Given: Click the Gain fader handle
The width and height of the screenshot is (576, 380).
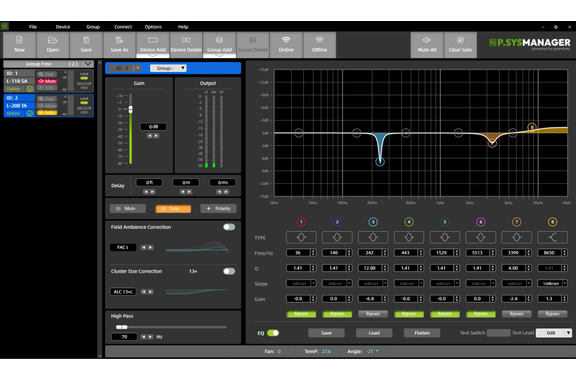Looking at the screenshot, I should (x=130, y=110).
